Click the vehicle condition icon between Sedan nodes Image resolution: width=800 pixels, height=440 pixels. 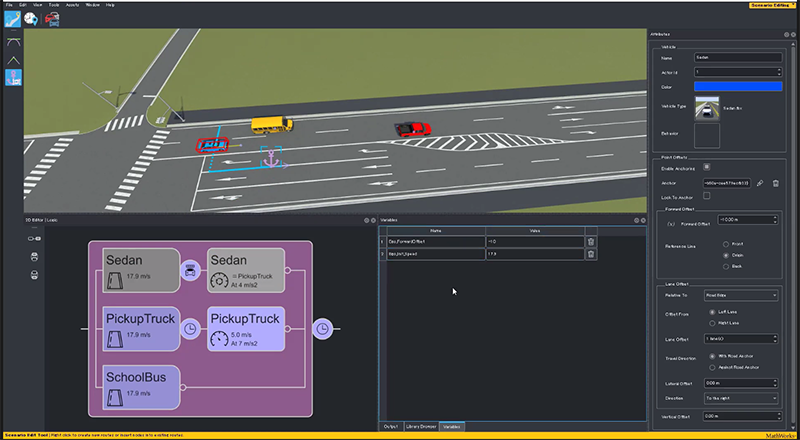(190, 268)
